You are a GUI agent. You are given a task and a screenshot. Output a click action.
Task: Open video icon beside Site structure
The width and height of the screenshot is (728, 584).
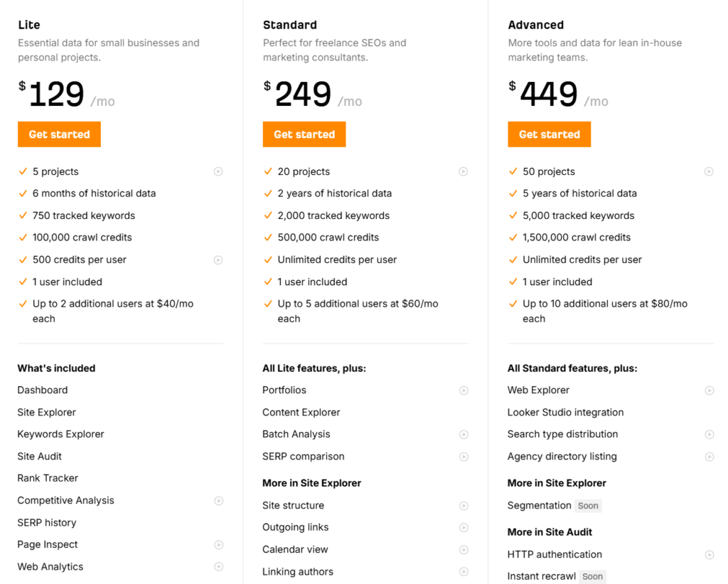[x=464, y=506]
